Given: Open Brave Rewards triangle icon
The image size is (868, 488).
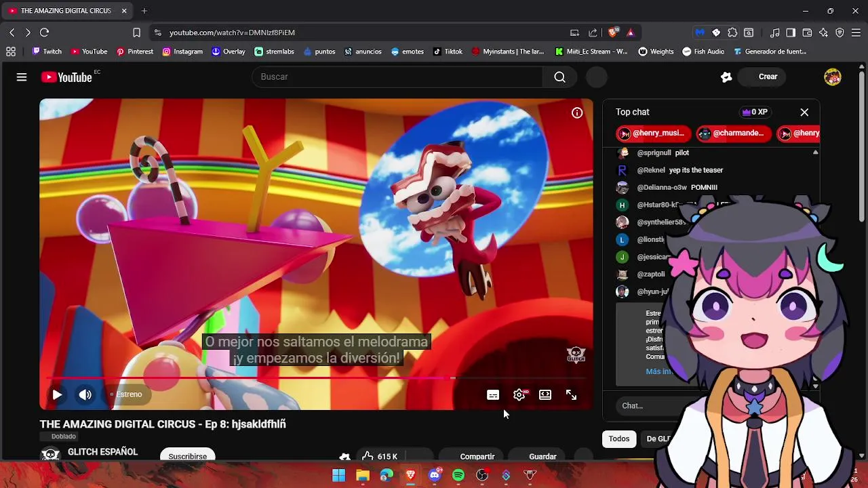Looking at the screenshot, I should coord(631,33).
